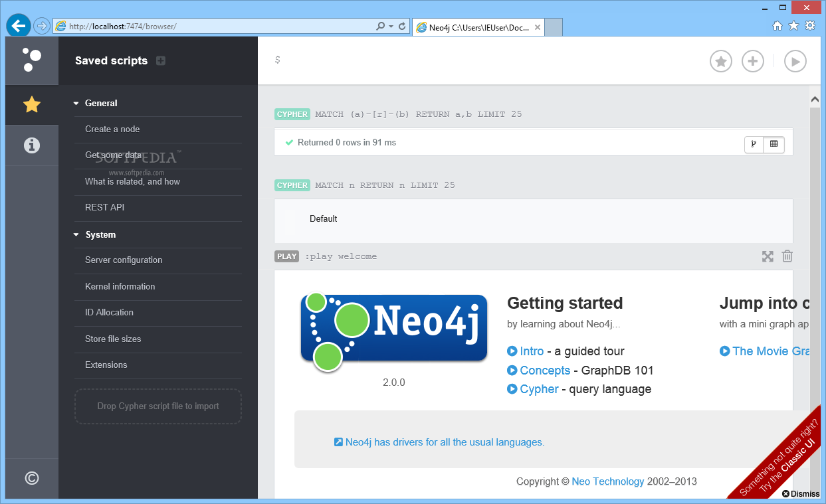The width and height of the screenshot is (826, 504).
Task: Go forward with browser forward arrow
Action: (x=42, y=26)
